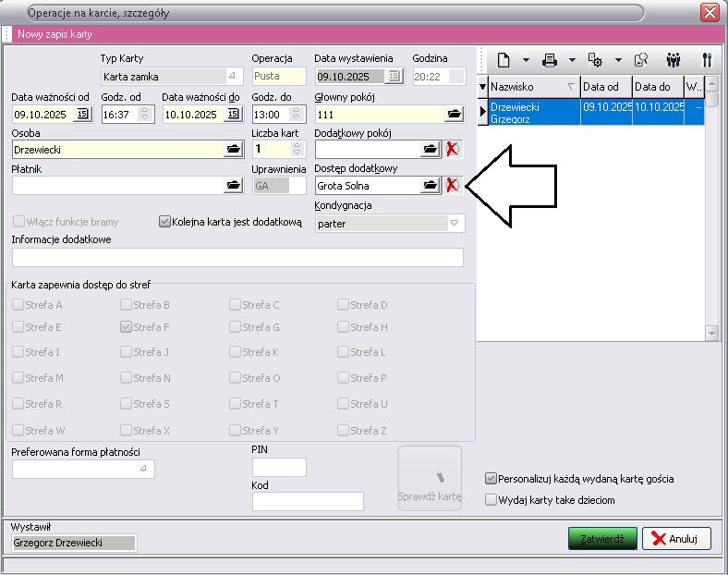Disable Personalizuj każdą wydaną kartę gościa
This screenshot has width=728, height=575.
tap(491, 479)
